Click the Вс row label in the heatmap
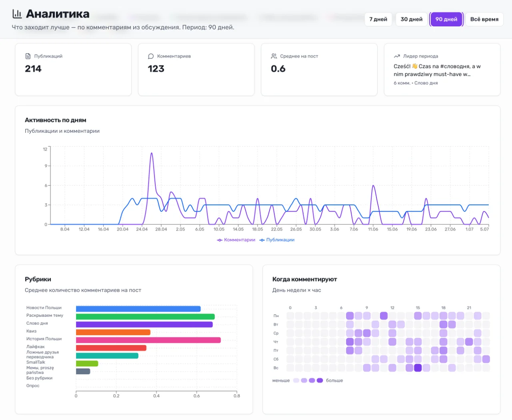This screenshot has width=512, height=420. click(276, 368)
